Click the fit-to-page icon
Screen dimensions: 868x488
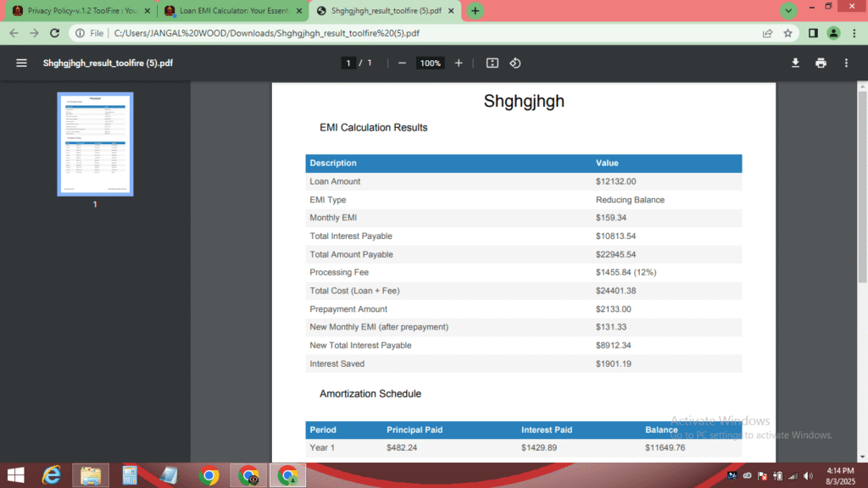tap(492, 63)
